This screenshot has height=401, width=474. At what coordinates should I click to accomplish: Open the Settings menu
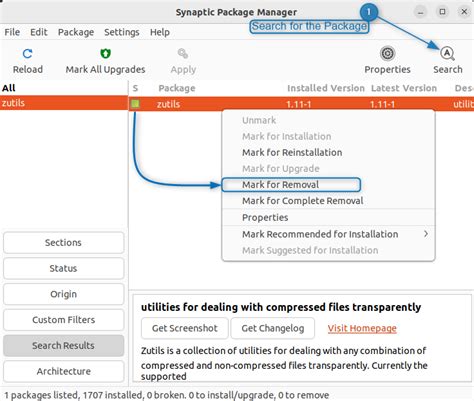pos(122,32)
